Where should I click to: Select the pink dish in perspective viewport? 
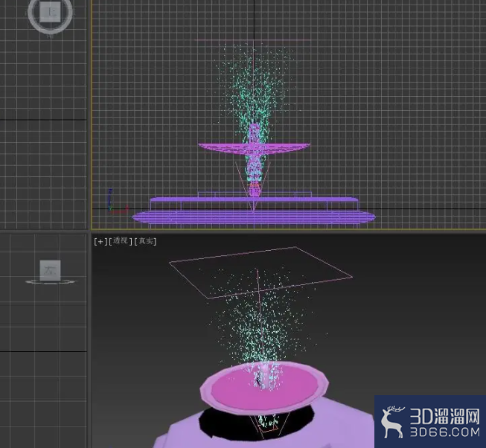264,388
